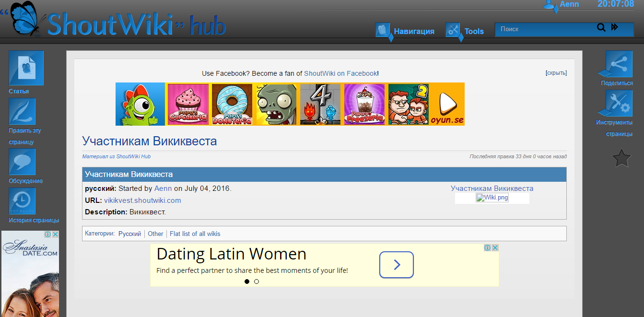Open Flat list of all wikis link

click(x=195, y=234)
